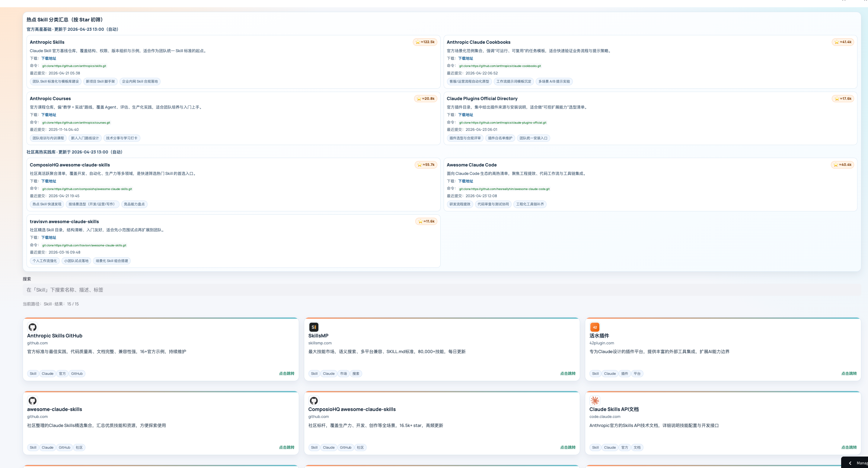Click the 热点 Skill 快速发现 tag
Viewport: 868px width, 468px height.
[x=47, y=204]
